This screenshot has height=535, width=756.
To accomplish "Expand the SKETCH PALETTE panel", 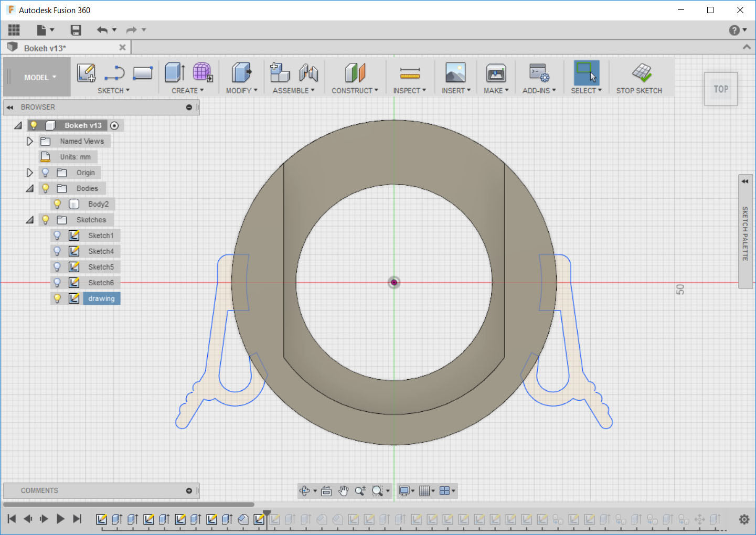I will (745, 181).
